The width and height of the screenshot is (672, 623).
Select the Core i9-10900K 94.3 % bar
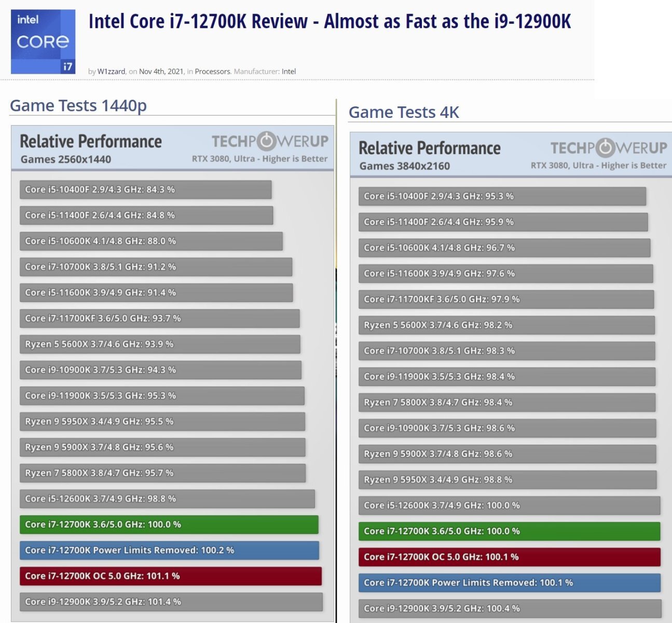point(161,370)
